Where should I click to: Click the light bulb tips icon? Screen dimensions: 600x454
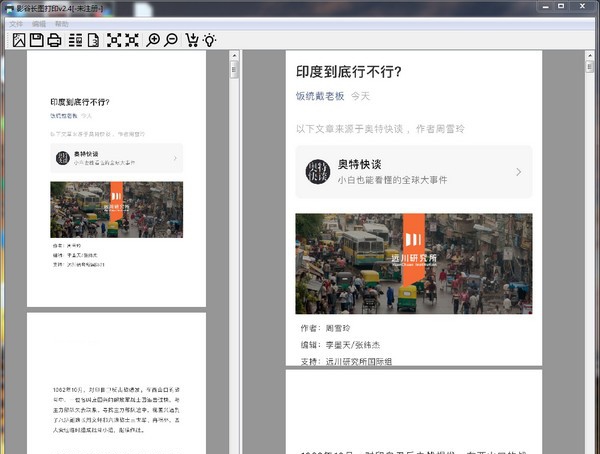pyautogui.click(x=209, y=40)
